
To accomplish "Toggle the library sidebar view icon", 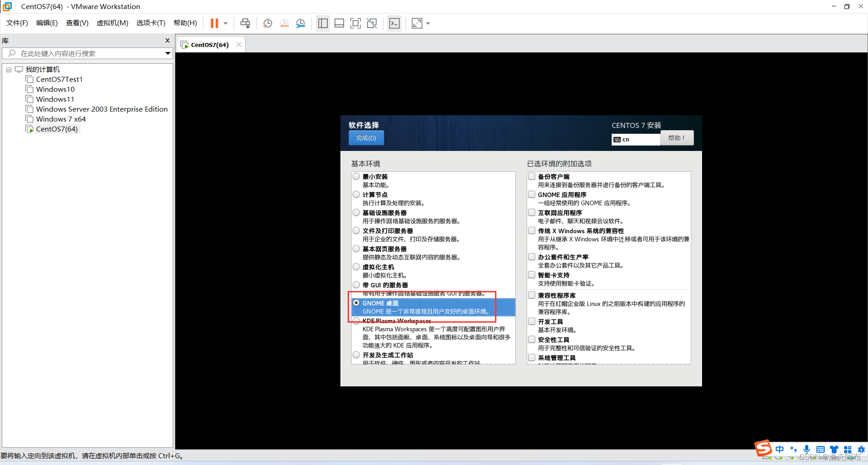I will tap(323, 23).
